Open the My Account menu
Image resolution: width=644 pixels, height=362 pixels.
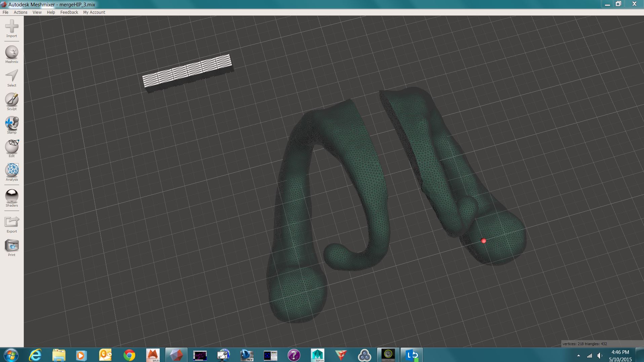coord(94,12)
